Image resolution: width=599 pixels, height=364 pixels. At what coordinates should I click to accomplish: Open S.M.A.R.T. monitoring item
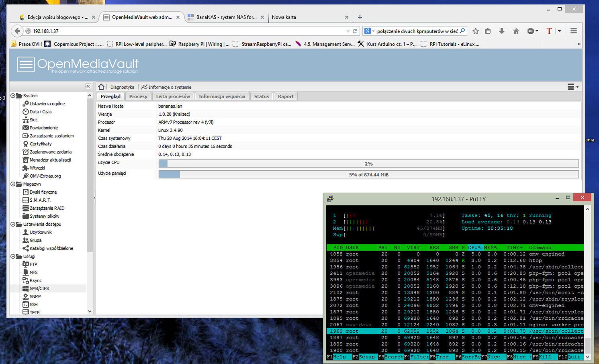[37, 200]
